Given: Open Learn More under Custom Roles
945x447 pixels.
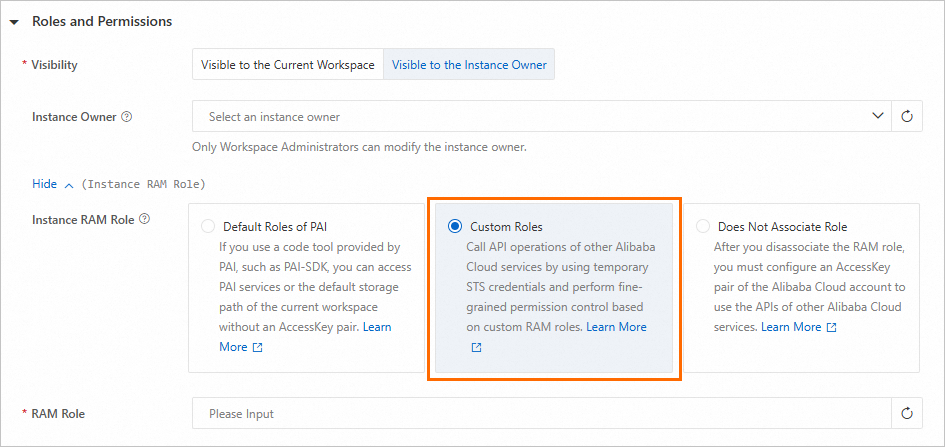Looking at the screenshot, I should [616, 327].
